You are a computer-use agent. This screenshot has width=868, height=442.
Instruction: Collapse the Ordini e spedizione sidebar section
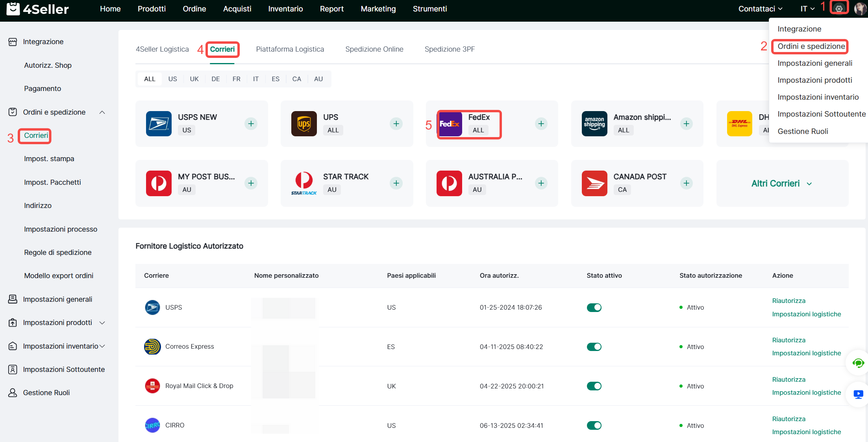click(102, 112)
